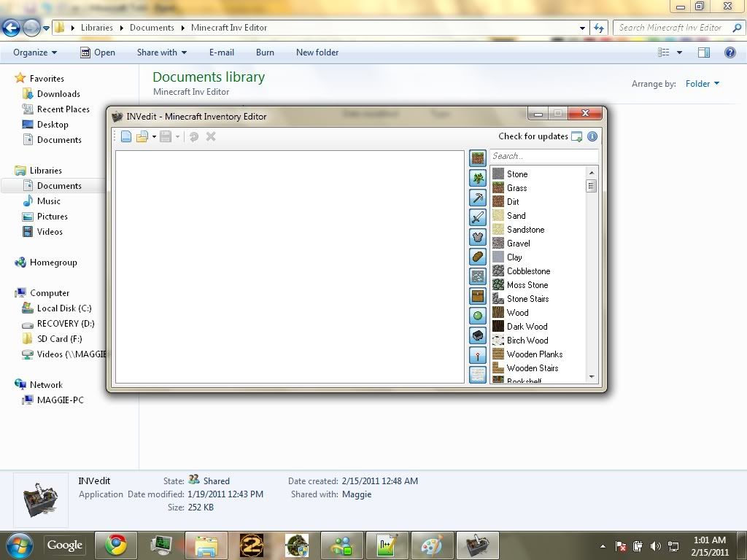This screenshot has width=747, height=560.
Task: Open the Organize dropdown menu
Action: 35,52
